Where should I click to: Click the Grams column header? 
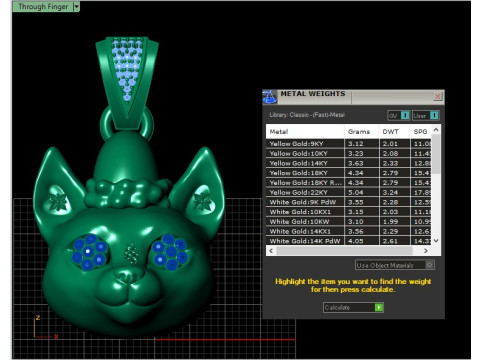361,132
